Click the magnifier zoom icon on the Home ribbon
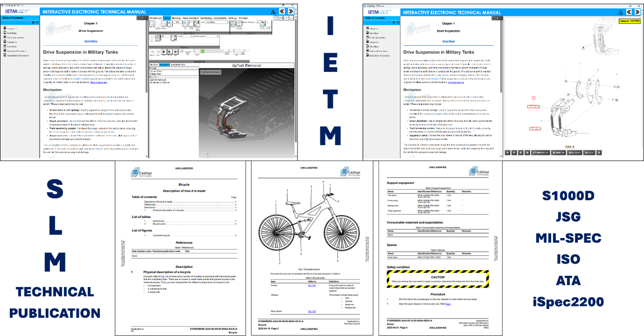 coord(152,24)
